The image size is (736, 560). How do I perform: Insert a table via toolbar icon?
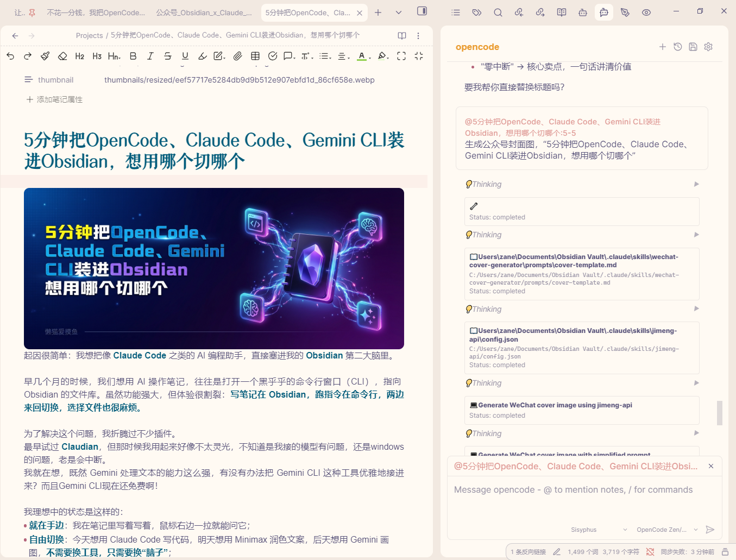coord(255,56)
